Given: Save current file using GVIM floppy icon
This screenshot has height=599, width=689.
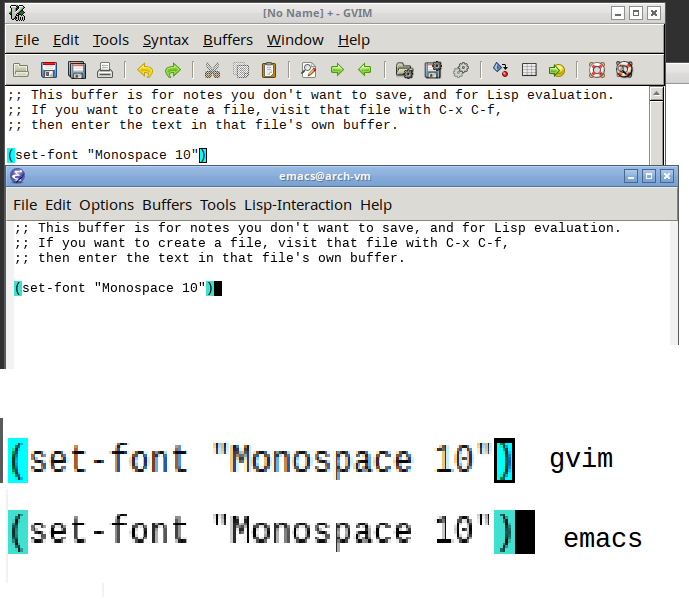Looking at the screenshot, I should [49, 70].
